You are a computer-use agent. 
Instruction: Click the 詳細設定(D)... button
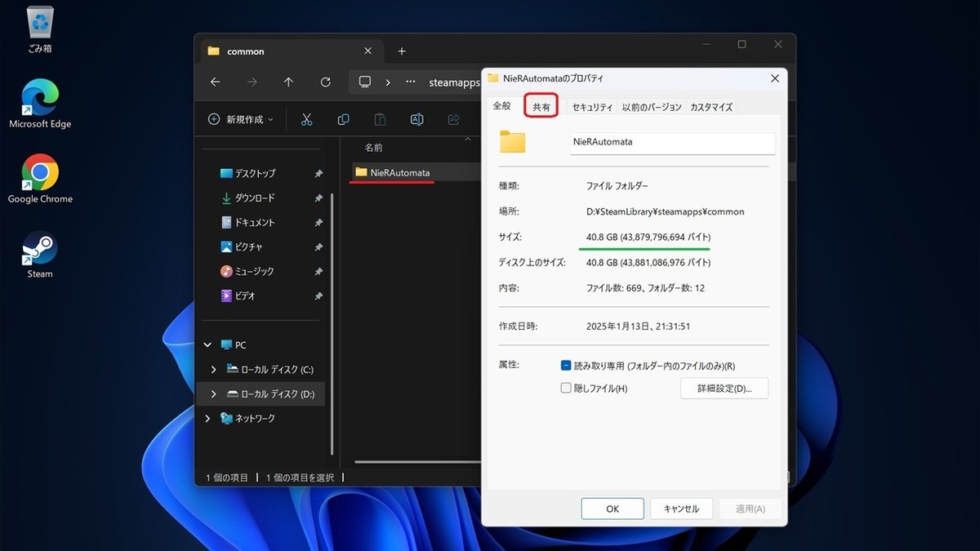(x=724, y=389)
